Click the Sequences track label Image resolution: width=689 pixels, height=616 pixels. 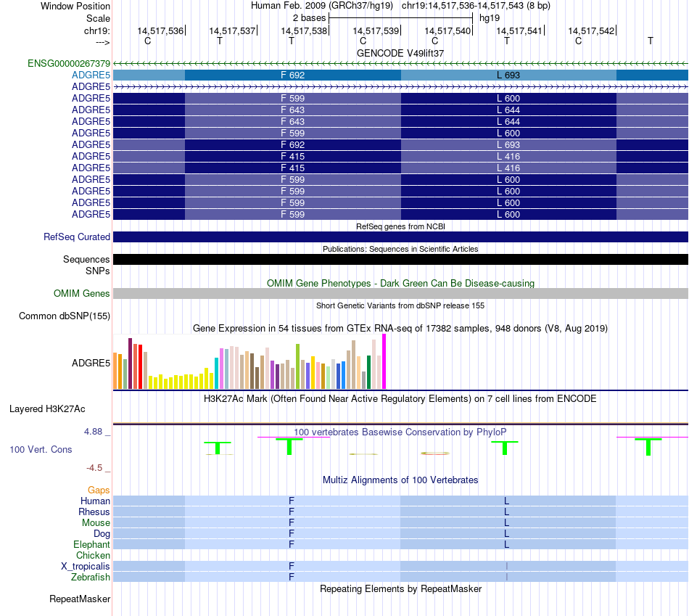[x=86, y=260]
